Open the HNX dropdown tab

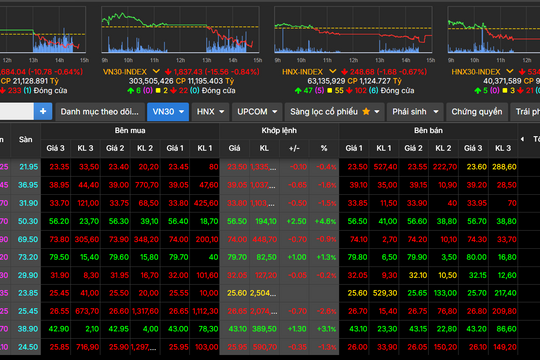point(210,112)
